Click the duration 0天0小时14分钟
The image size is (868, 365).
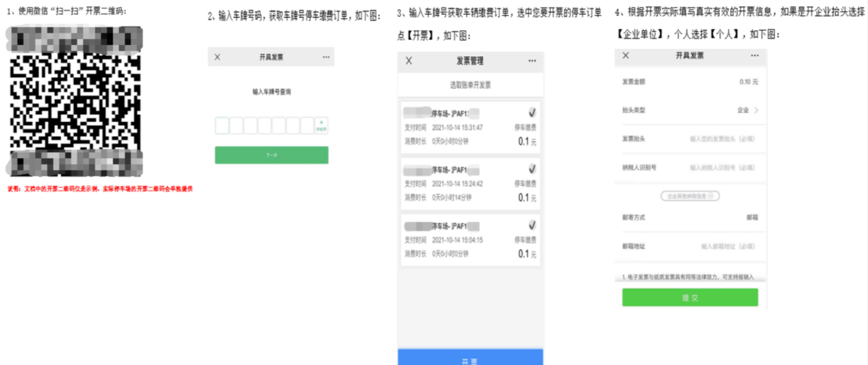point(451,197)
